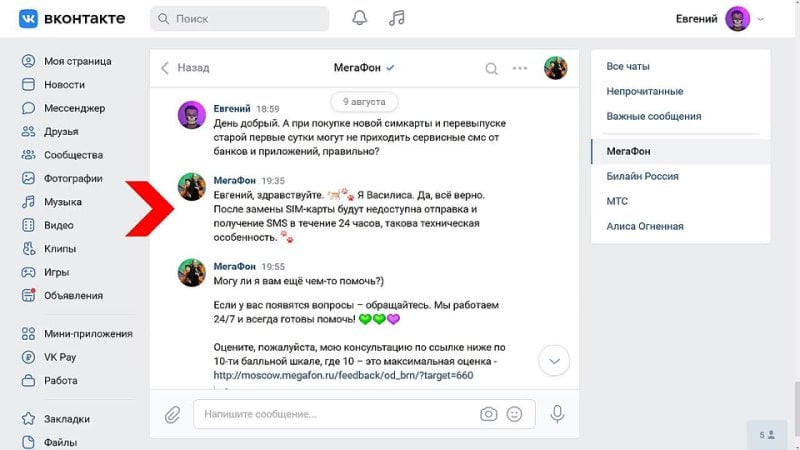
Task: Select Непрочитанные filter
Action: coord(645,91)
